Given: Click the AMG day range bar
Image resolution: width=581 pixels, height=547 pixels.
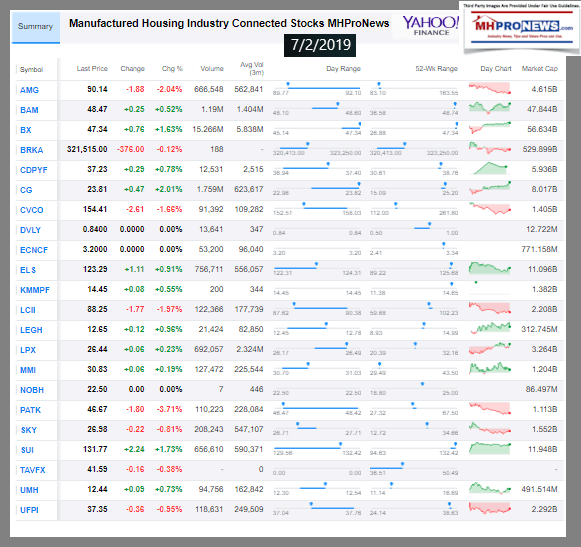Looking at the screenshot, I should click(x=317, y=88).
